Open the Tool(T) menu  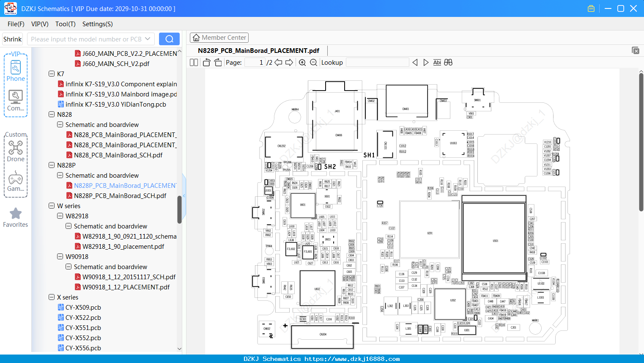(66, 24)
